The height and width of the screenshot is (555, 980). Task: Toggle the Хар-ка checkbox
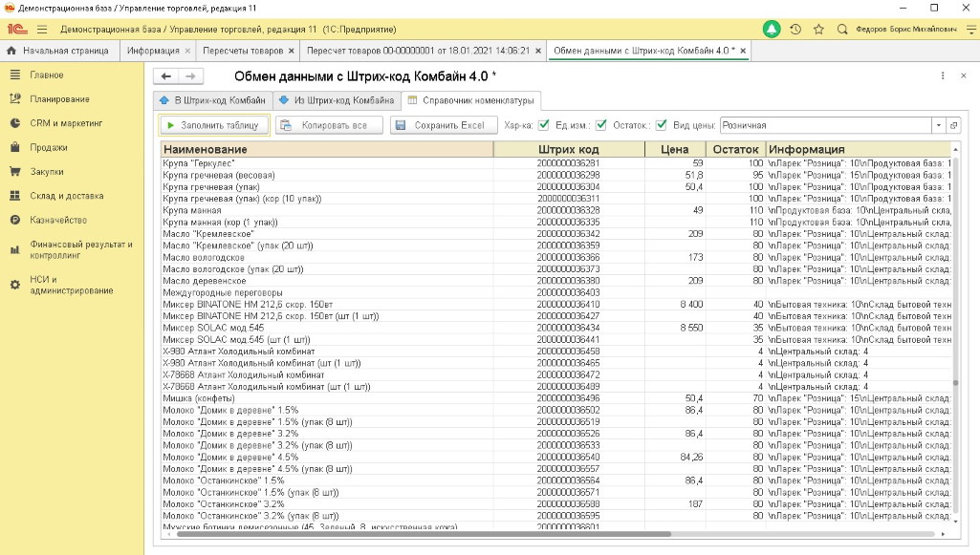tap(543, 125)
